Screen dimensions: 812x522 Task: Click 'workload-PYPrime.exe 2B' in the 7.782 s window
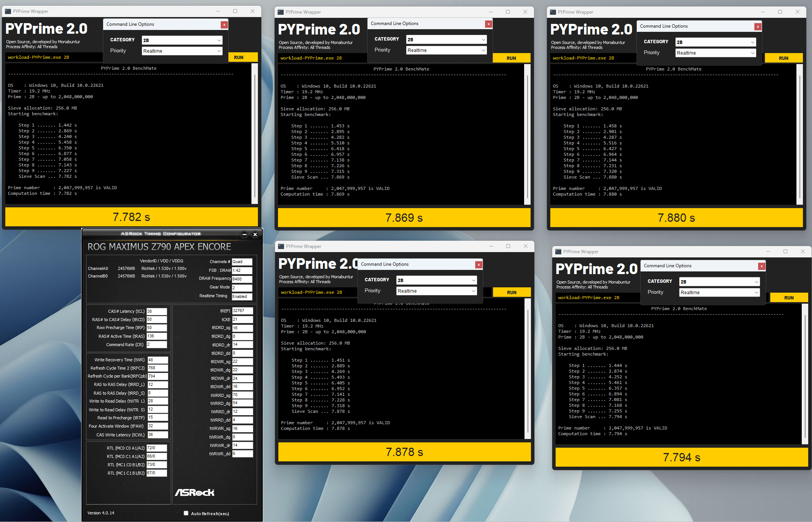point(38,58)
